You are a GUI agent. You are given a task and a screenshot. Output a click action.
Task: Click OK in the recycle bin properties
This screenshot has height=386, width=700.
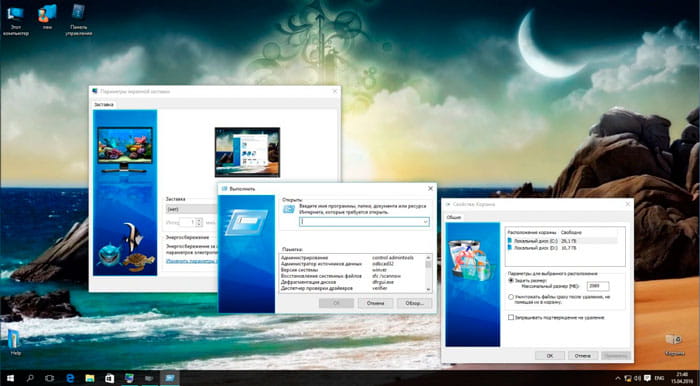click(x=550, y=356)
